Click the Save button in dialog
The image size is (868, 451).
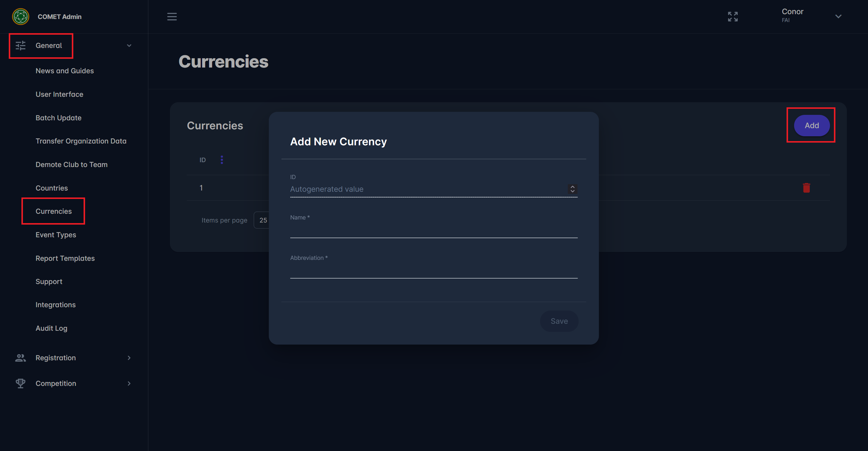559,321
